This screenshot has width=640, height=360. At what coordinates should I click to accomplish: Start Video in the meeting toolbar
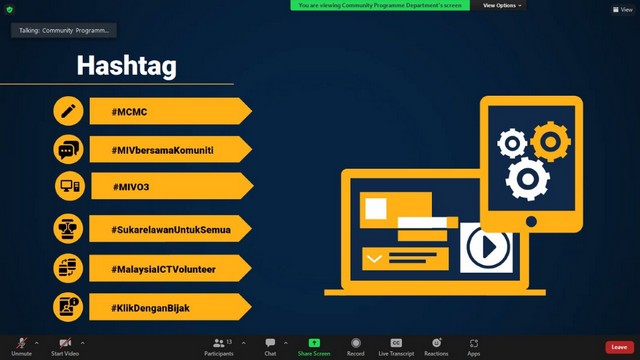tap(65, 347)
